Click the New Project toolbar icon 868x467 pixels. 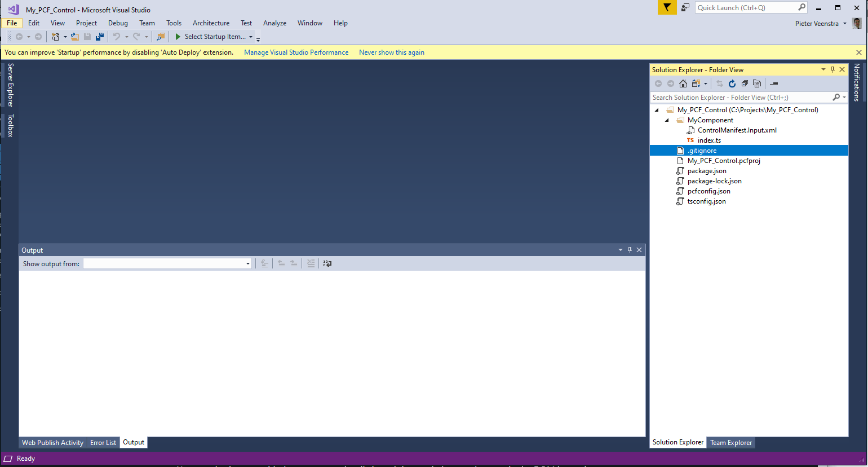pyautogui.click(x=55, y=37)
